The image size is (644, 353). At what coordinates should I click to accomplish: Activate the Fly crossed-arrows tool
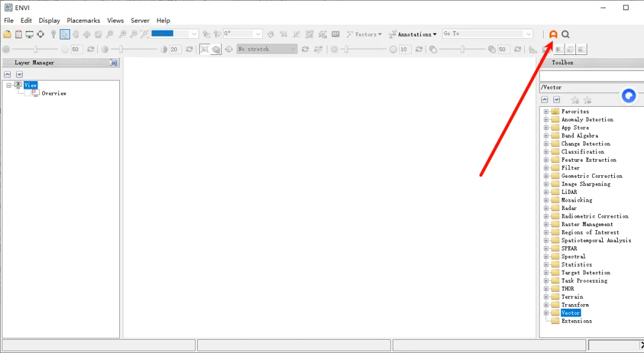(x=86, y=35)
